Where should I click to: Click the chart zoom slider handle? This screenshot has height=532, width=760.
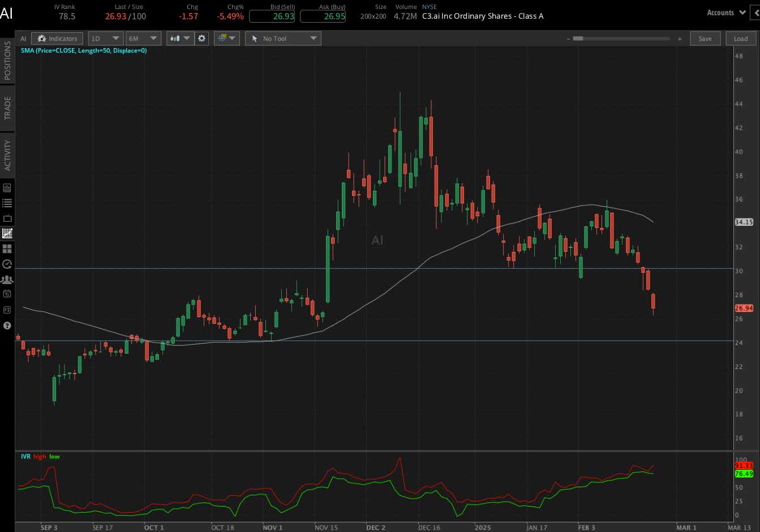point(578,39)
